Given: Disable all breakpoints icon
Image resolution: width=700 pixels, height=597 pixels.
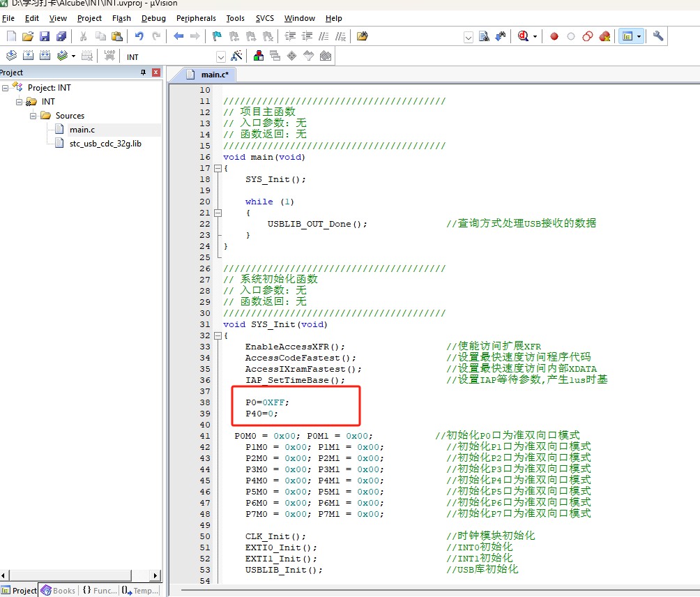Looking at the screenshot, I should pyautogui.click(x=588, y=36).
